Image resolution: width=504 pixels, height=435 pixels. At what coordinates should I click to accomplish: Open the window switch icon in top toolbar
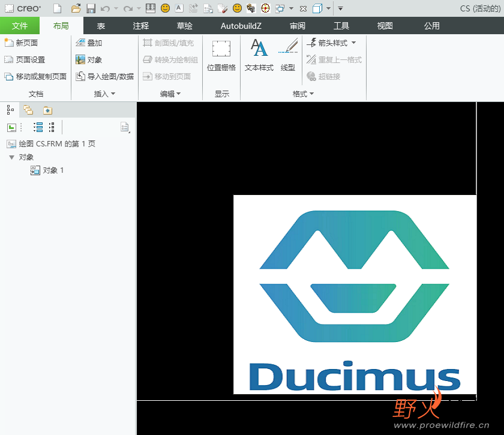(280, 8)
